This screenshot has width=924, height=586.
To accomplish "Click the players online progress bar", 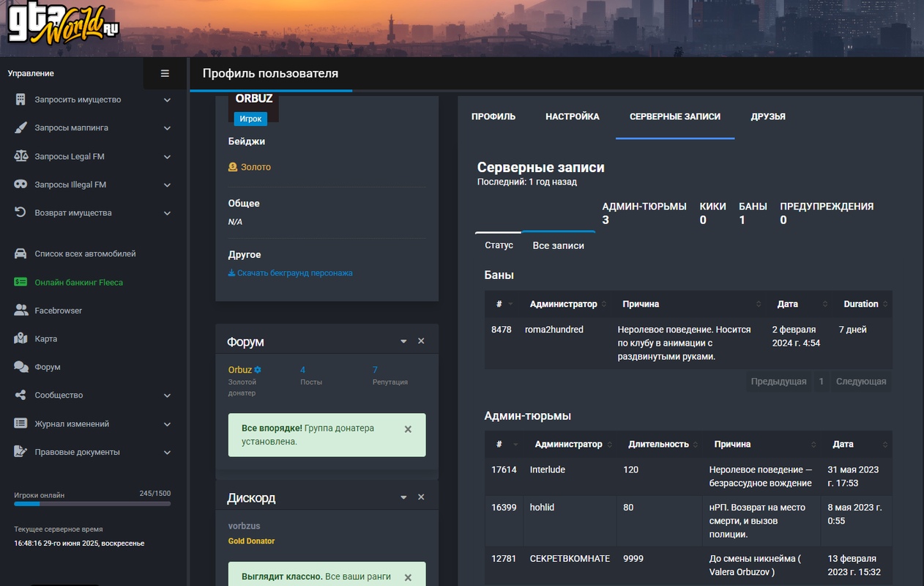I will (x=92, y=504).
